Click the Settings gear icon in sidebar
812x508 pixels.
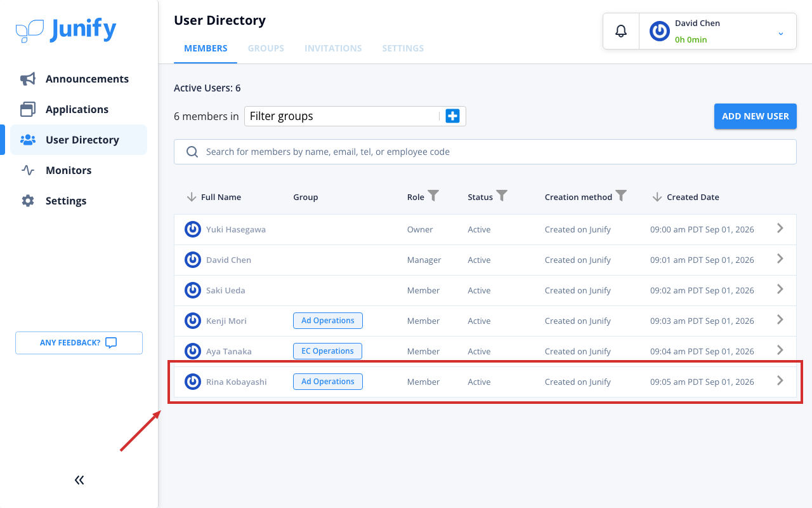point(28,201)
